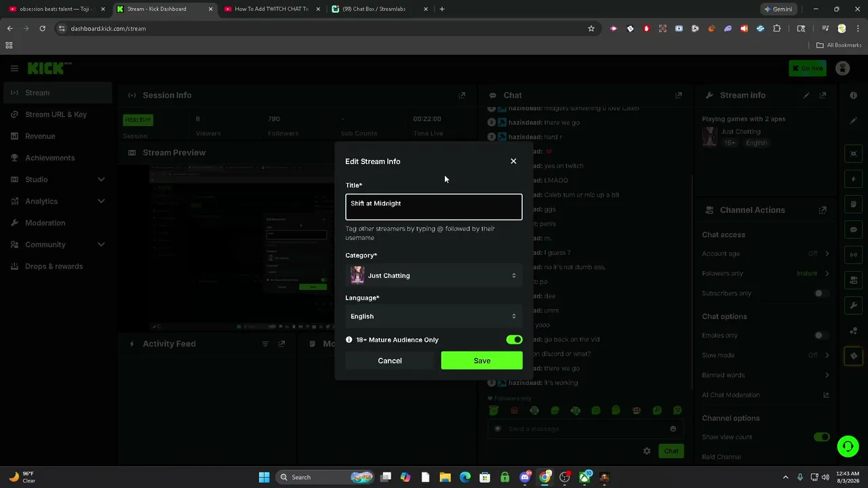Open the Chrome three-dot menu
Screen dimensions: 868x488
(x=857, y=28)
